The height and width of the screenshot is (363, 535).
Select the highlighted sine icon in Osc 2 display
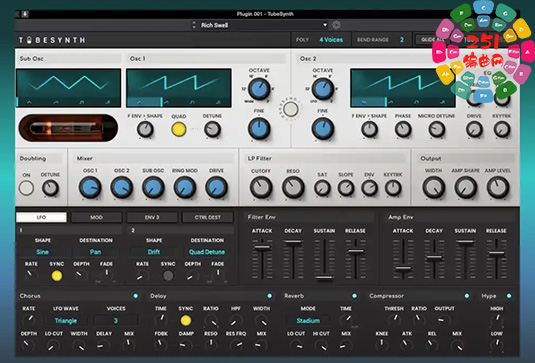(x=364, y=102)
